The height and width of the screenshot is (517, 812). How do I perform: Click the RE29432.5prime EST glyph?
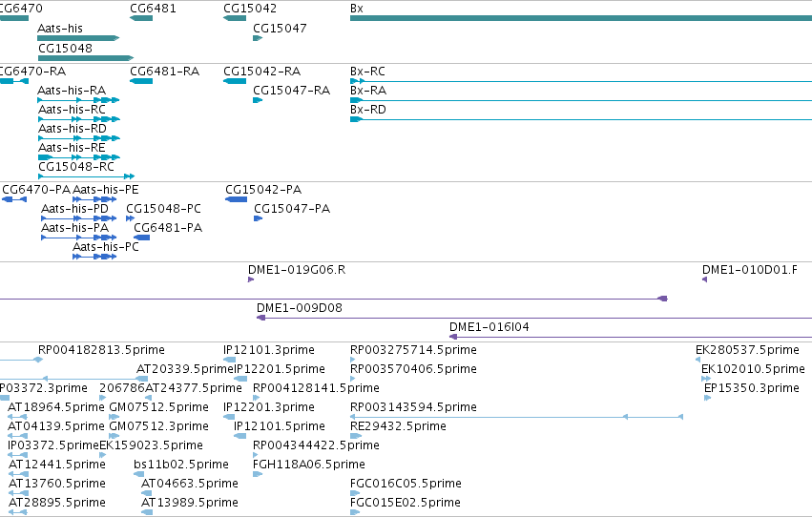(356, 436)
